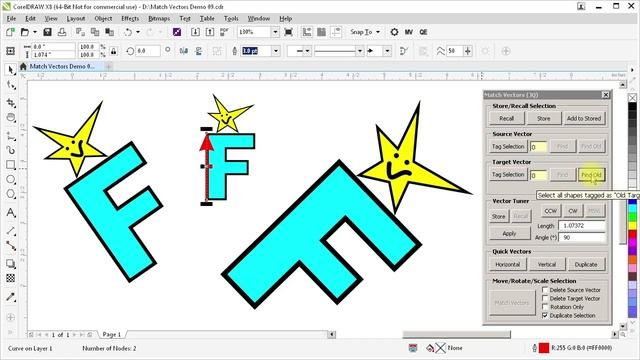Open the File menu
Screen dimensions: 640x360
11,18
